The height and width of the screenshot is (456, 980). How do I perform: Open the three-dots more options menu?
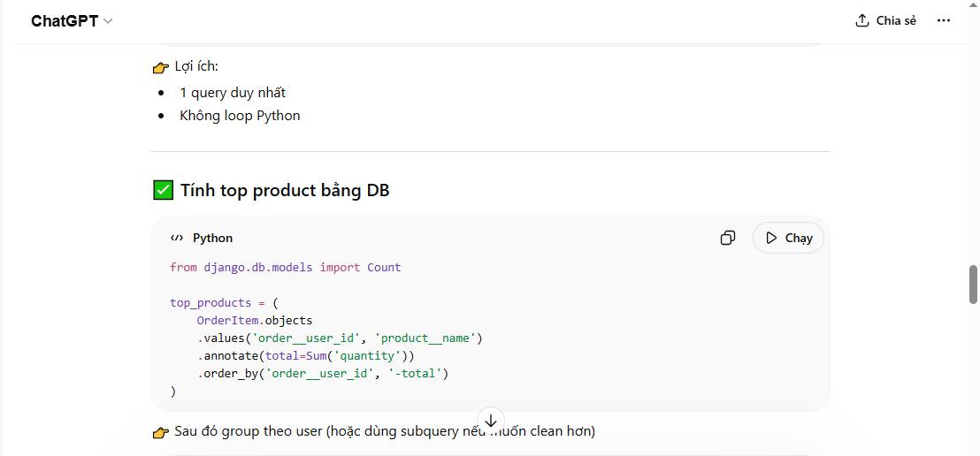(x=944, y=20)
